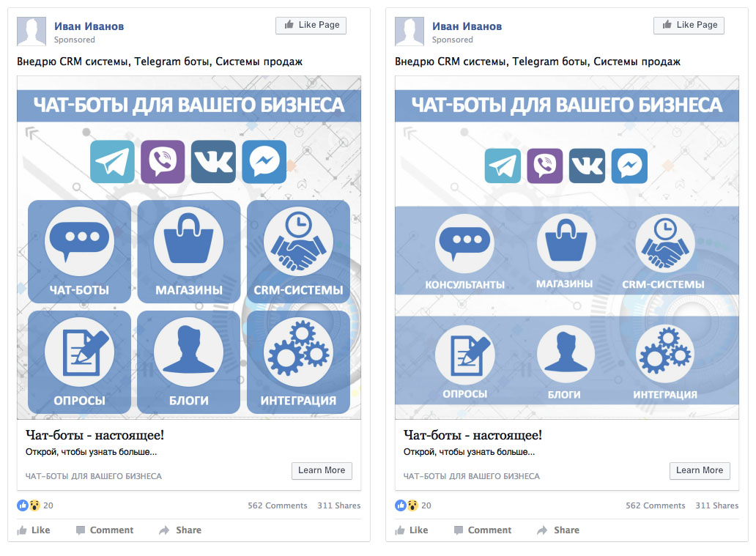The image size is (756, 556).
Task: Select the ЧАТ-БОТЫ speech bubble tile
Action: pos(80,252)
